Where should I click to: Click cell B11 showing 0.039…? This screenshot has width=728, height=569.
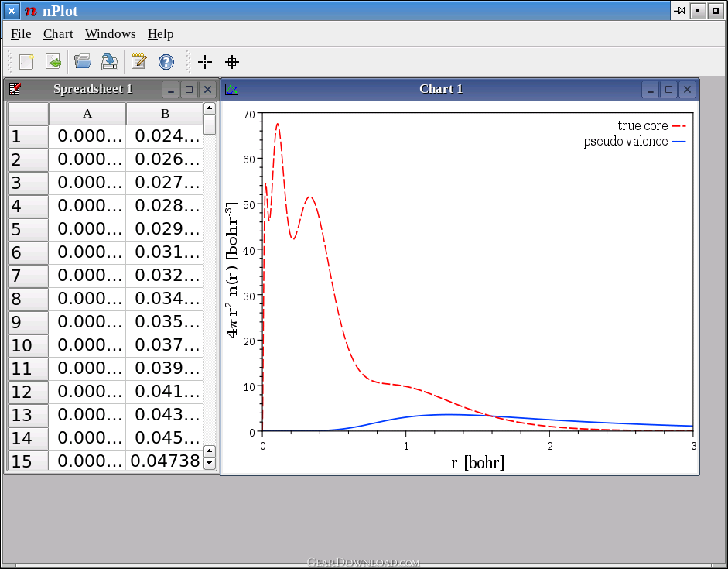(165, 368)
